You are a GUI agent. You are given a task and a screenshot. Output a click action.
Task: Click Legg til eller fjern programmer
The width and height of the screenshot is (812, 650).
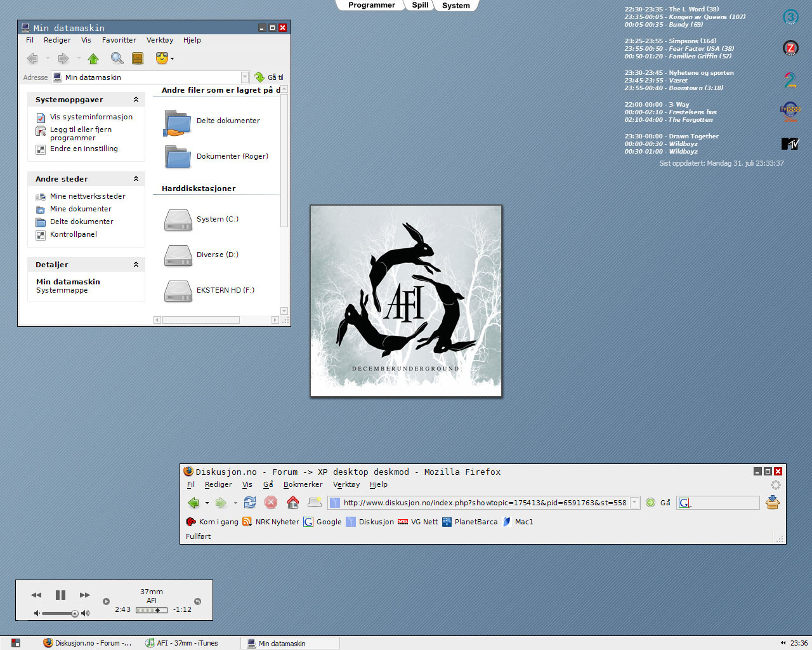(x=81, y=133)
